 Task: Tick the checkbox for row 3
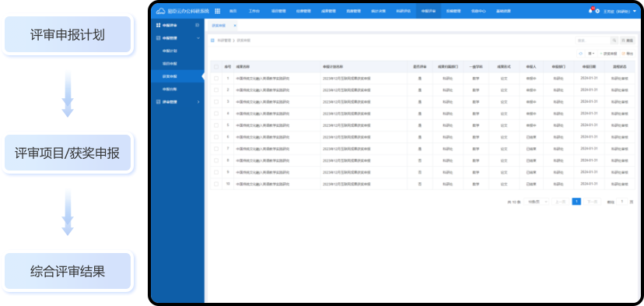click(x=216, y=101)
